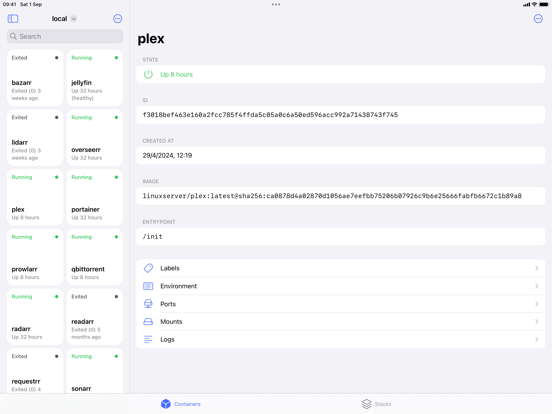Select the radarr container card
Viewport: 552px width, 414px height.
(x=35, y=317)
